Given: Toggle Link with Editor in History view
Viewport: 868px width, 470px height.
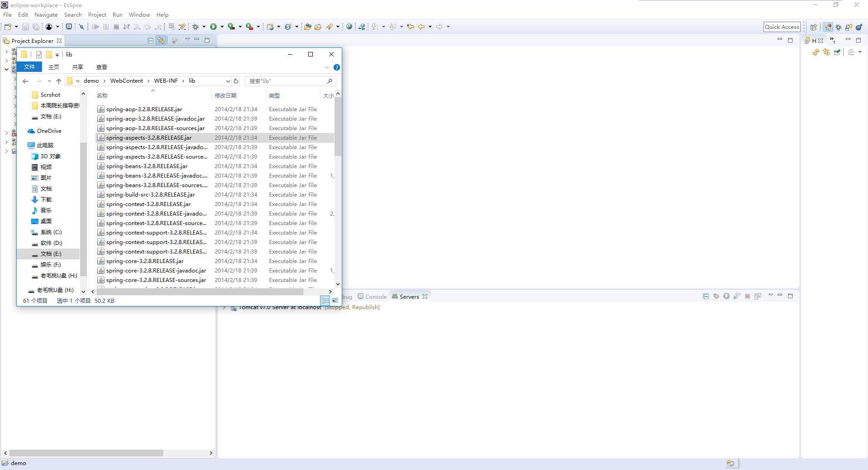Looking at the screenshot, I should point(826,52).
